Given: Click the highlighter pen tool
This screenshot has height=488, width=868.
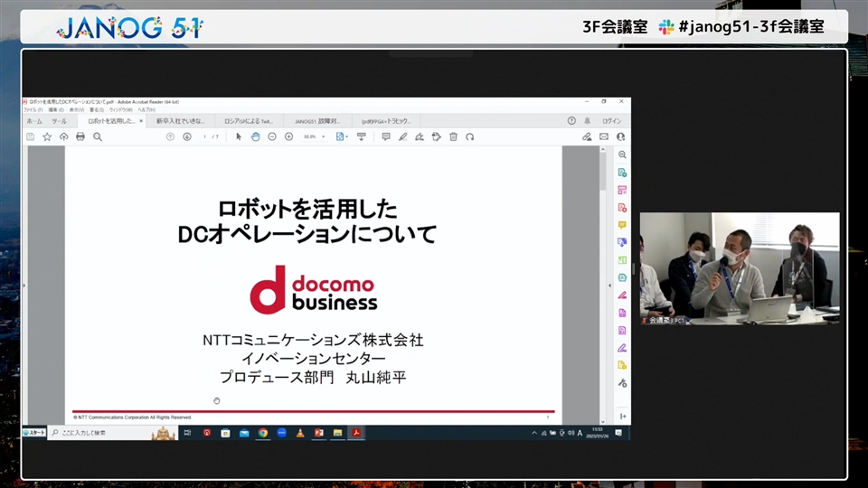Looking at the screenshot, I should click(403, 136).
